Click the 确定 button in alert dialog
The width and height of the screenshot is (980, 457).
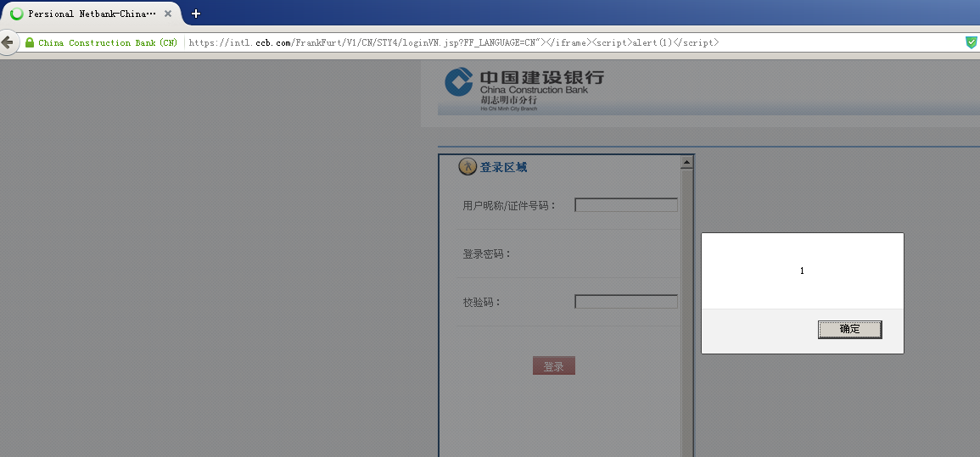(849, 330)
